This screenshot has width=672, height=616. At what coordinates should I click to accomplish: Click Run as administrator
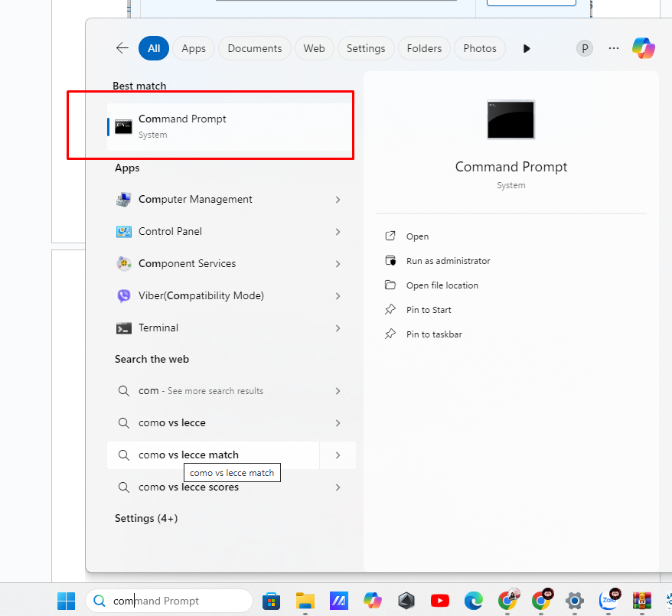[448, 261]
